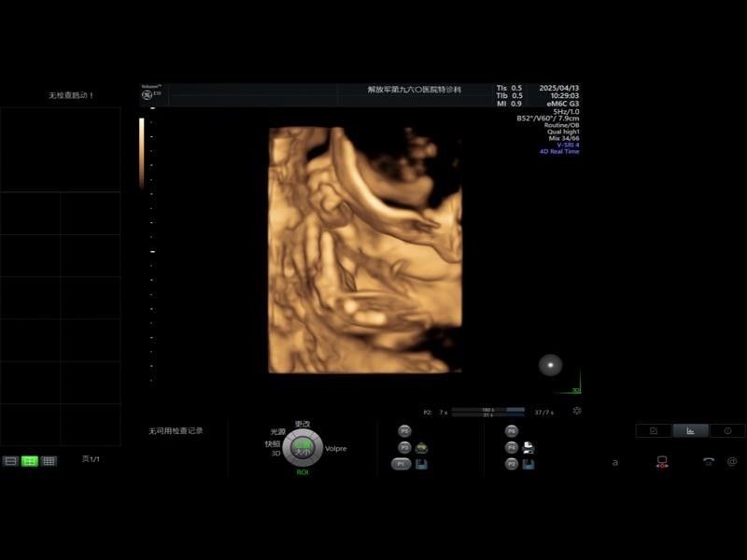
Task: Open the chart tab in right panel
Action: point(690,431)
